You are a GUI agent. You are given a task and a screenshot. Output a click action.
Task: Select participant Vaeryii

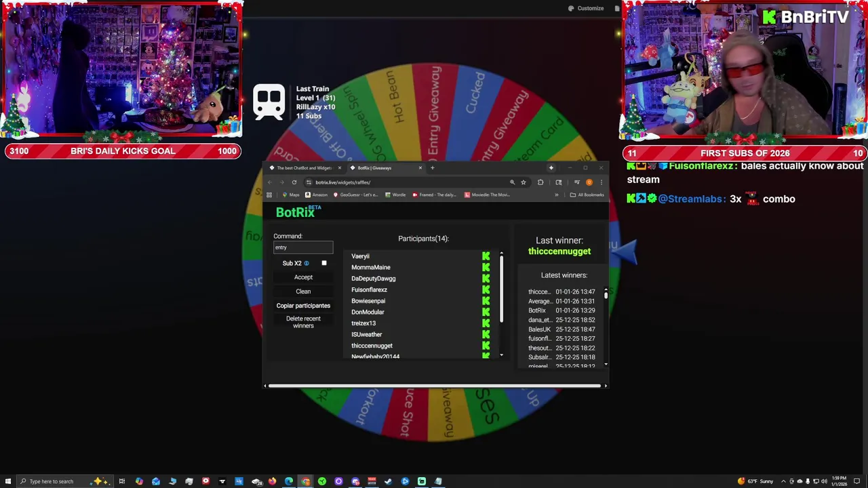point(360,256)
